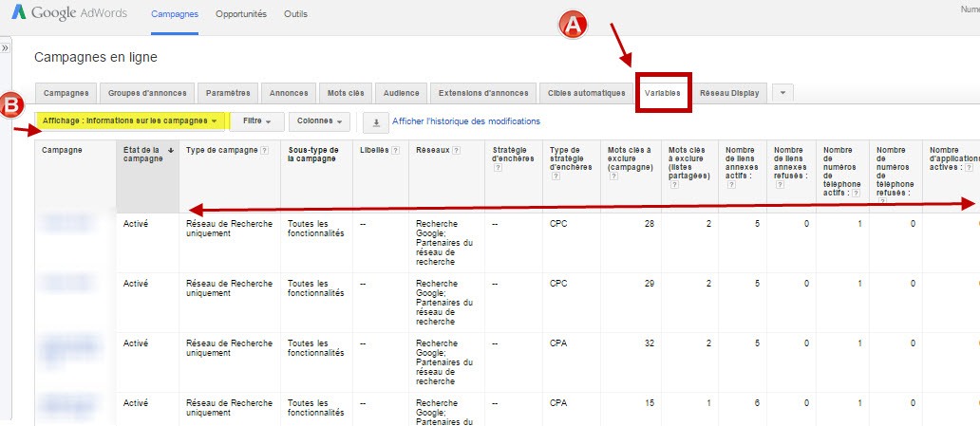Image resolution: width=980 pixels, height=426 pixels.
Task: Open help icon beside Libellés header
Action: click(x=395, y=150)
